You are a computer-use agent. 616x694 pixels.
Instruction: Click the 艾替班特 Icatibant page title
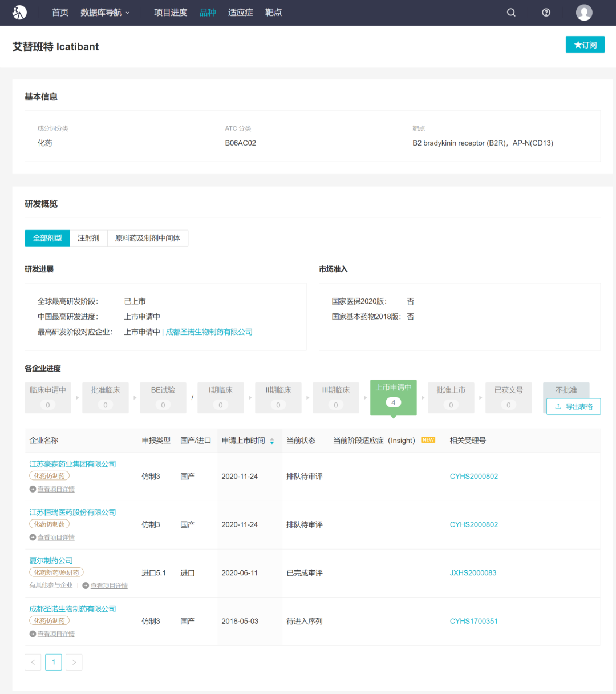pyautogui.click(x=56, y=47)
